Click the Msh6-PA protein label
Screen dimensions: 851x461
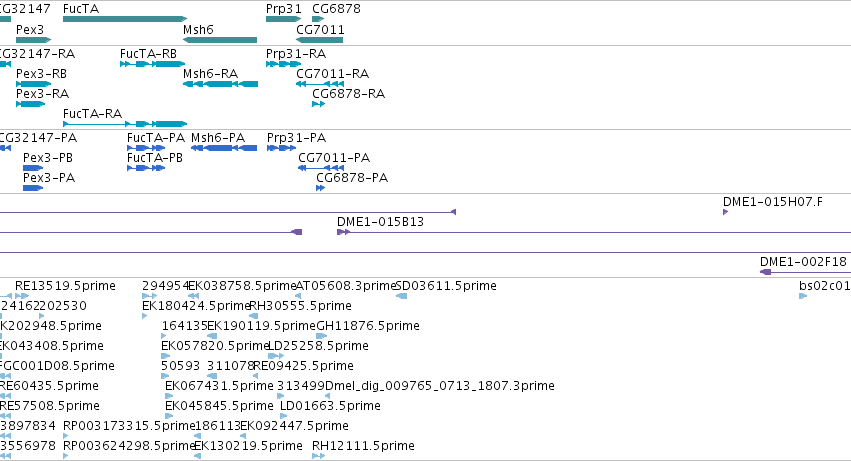pos(218,137)
